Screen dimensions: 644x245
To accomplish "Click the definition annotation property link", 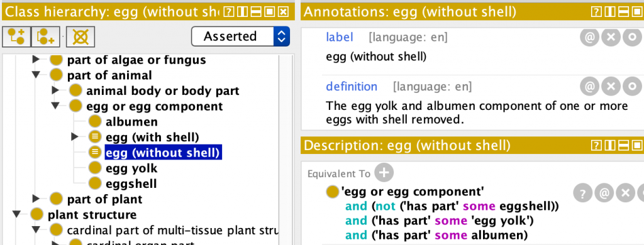I will (x=352, y=87).
